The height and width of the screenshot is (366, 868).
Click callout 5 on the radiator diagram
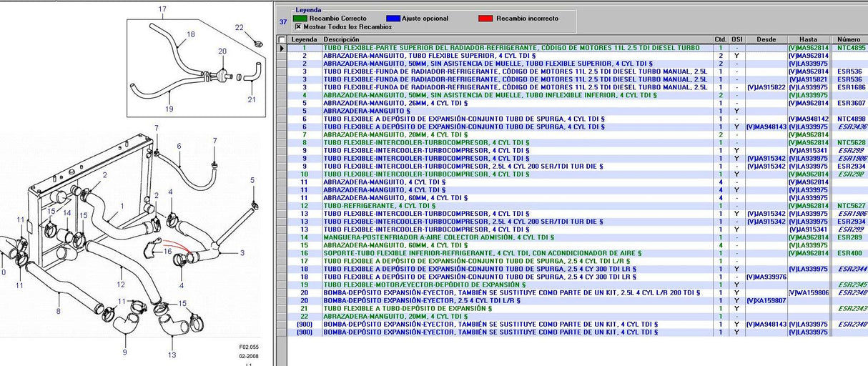252,180
